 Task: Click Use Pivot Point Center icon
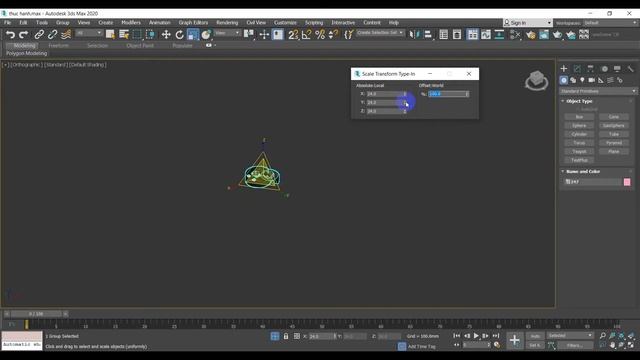coord(249,35)
